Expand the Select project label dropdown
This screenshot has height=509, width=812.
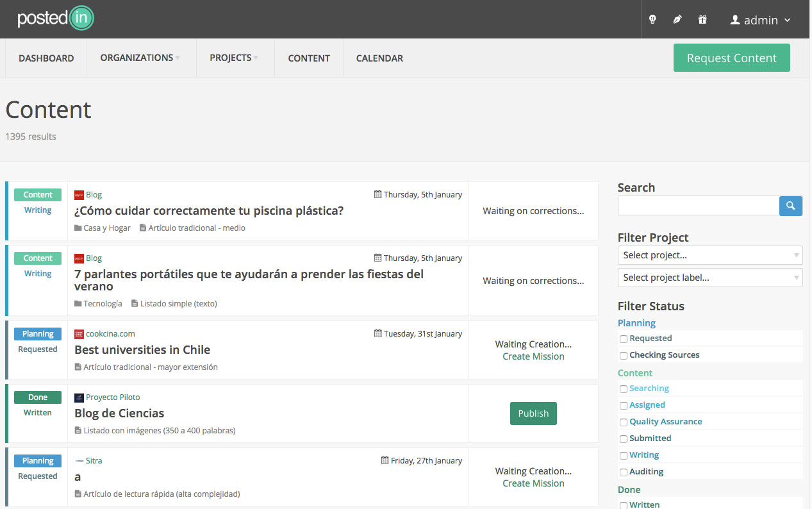coord(709,278)
